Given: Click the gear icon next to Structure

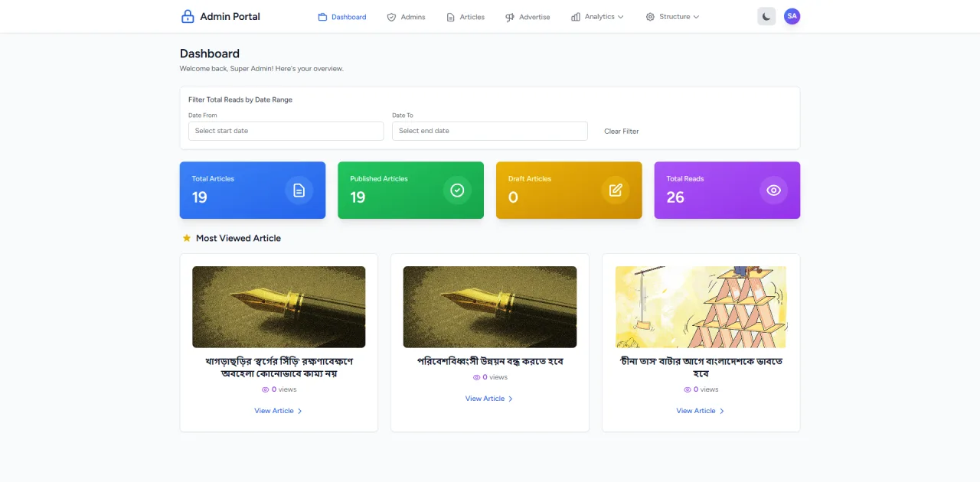Looking at the screenshot, I should tap(650, 17).
